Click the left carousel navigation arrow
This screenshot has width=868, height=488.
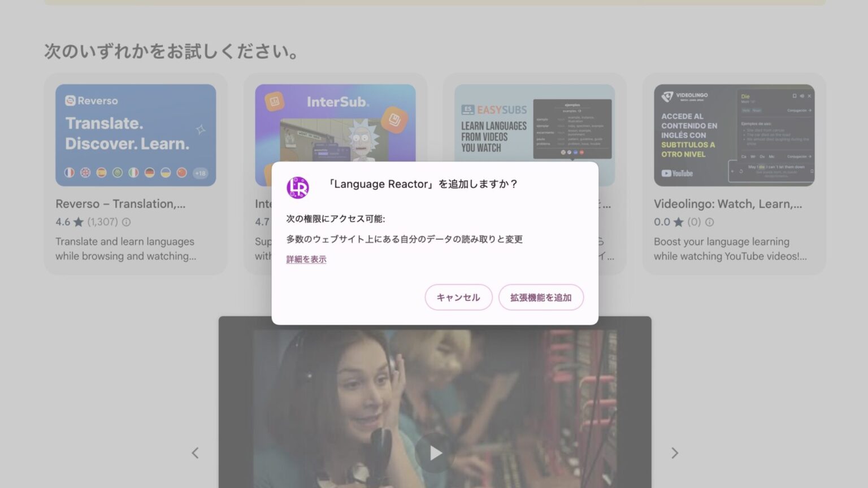(x=195, y=453)
